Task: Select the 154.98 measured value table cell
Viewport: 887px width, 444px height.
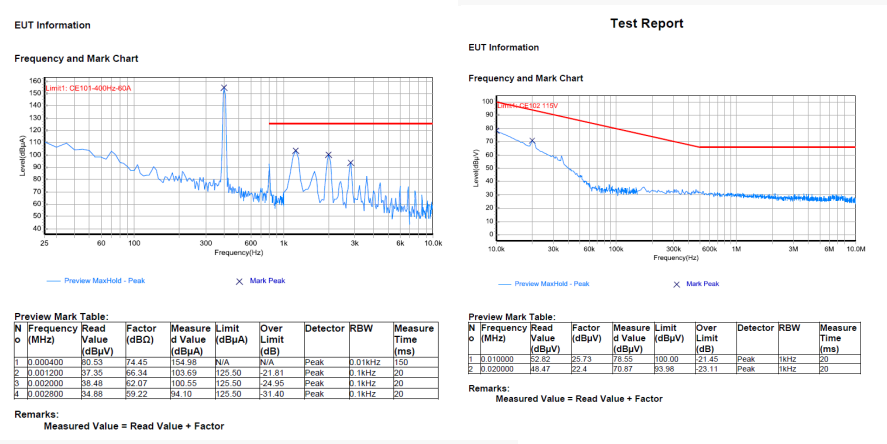Action: click(186, 363)
